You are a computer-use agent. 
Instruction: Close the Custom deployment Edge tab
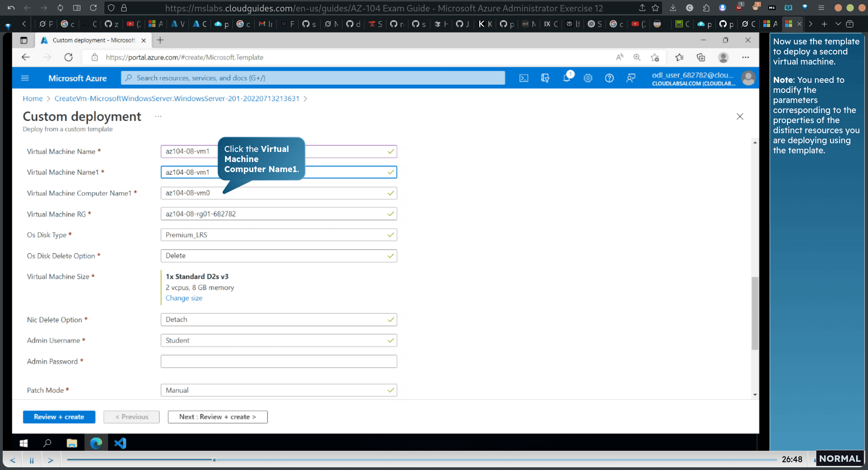pos(144,40)
